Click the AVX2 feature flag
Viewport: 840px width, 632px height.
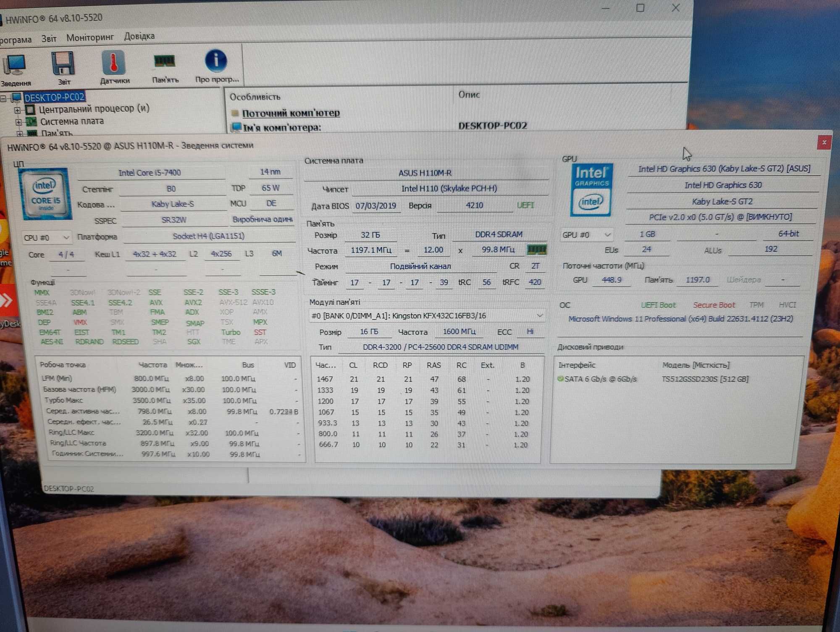[x=193, y=303]
